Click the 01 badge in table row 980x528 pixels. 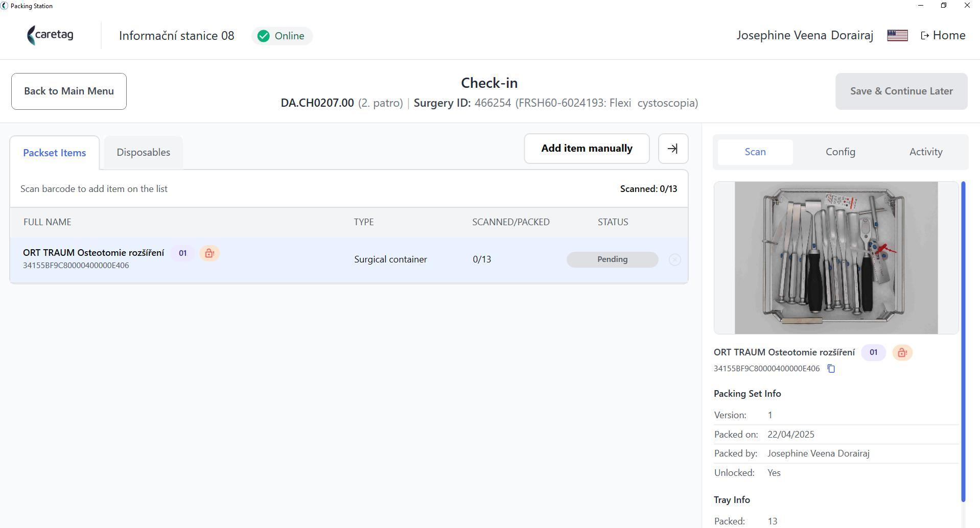[182, 253]
